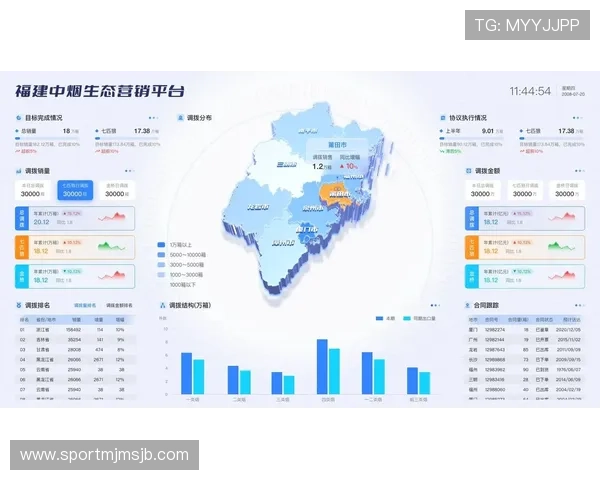Click the orange-tab 18.12 card in 调拨销量
The width and height of the screenshot is (600, 480).
tap(75, 247)
